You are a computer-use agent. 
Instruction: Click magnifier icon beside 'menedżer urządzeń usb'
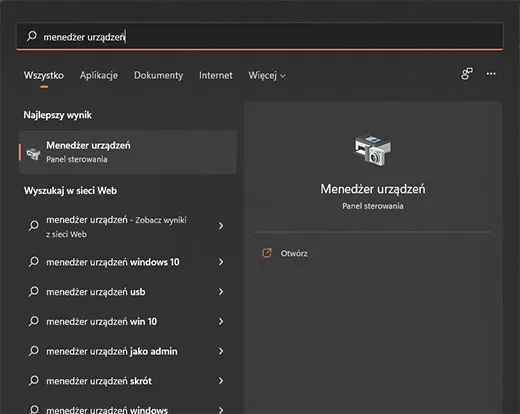click(34, 292)
